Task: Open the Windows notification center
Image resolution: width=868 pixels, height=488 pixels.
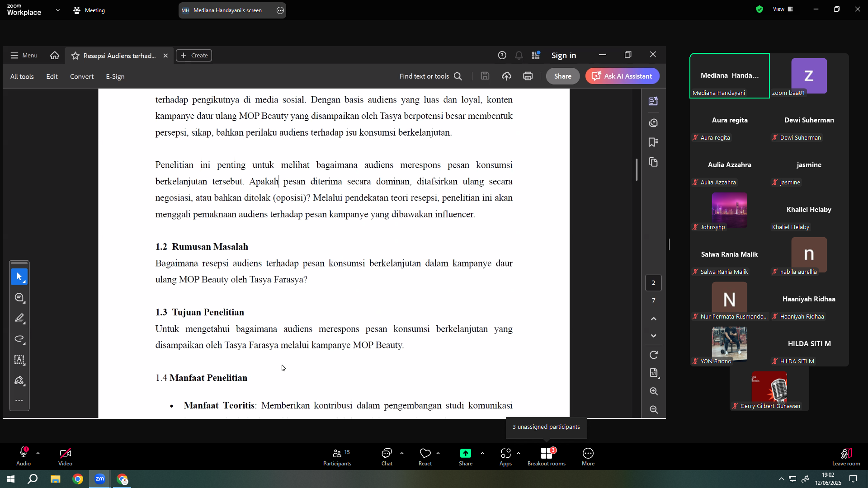Action: [853, 479]
